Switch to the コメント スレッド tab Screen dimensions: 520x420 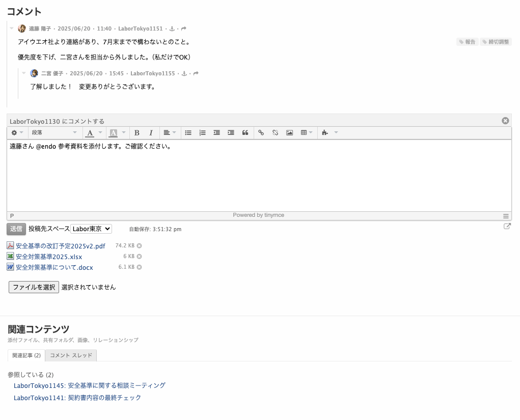[x=71, y=355]
